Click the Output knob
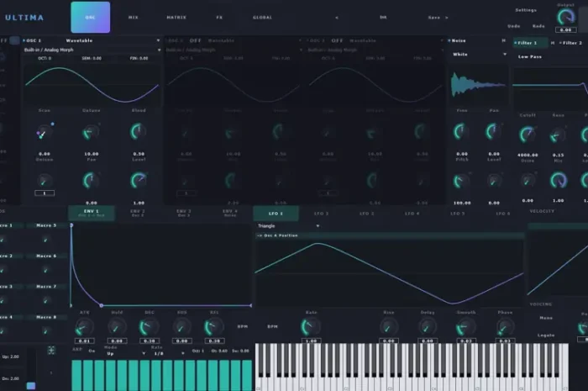 pyautogui.click(x=565, y=17)
